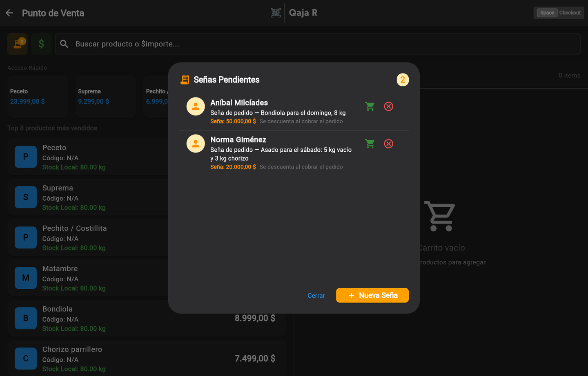The height and width of the screenshot is (376, 588).
Task: Cancel Norma Giménez seña
Action: click(389, 144)
